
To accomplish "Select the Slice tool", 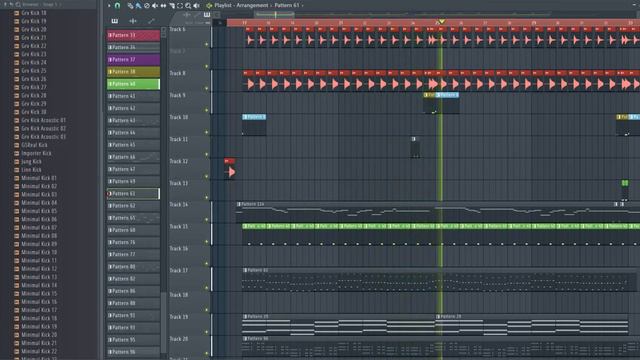I will 171,6.
